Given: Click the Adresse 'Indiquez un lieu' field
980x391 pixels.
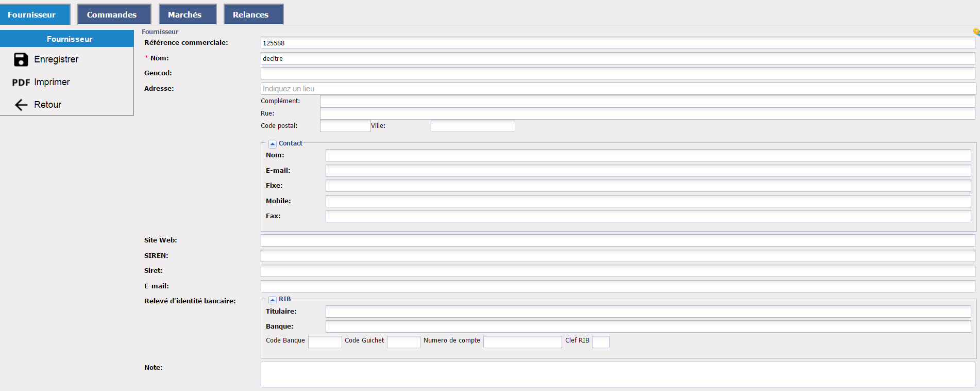Looking at the screenshot, I should click(618, 89).
